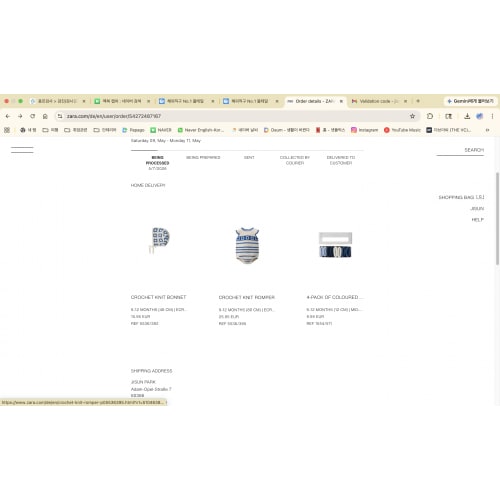Click the SEARCH field on Zara
Image resolution: width=500 pixels, height=500 pixels.
(x=460, y=150)
